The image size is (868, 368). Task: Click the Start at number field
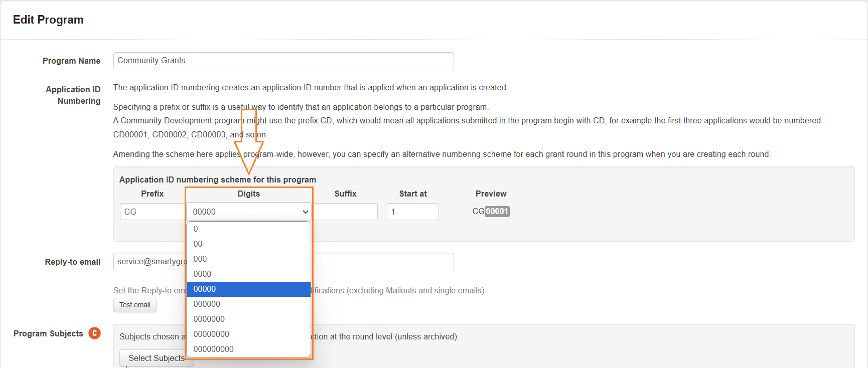click(412, 212)
